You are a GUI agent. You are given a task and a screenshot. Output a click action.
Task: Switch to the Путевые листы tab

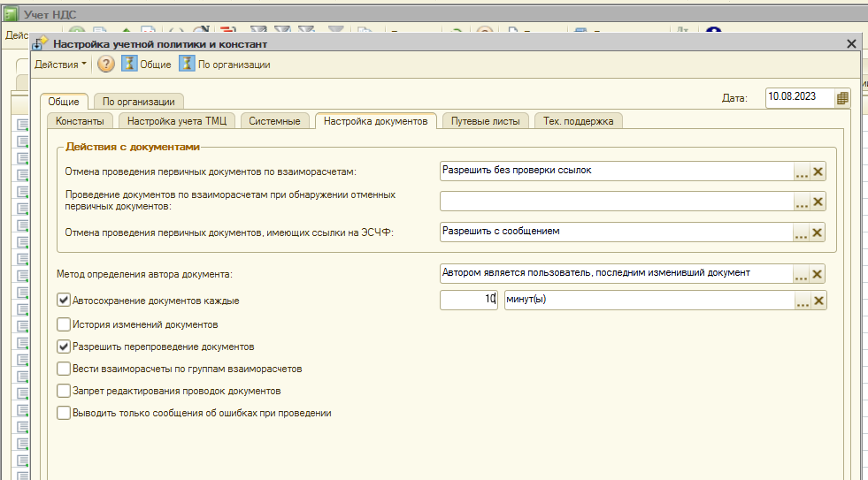point(486,121)
